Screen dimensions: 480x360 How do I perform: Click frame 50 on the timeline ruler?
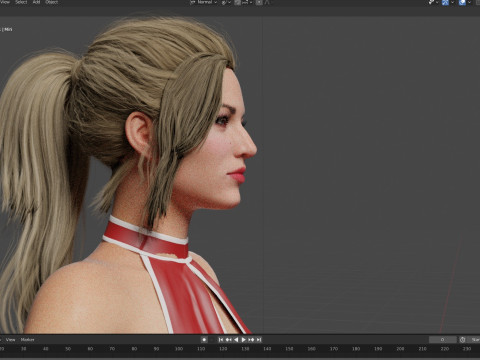click(68, 349)
